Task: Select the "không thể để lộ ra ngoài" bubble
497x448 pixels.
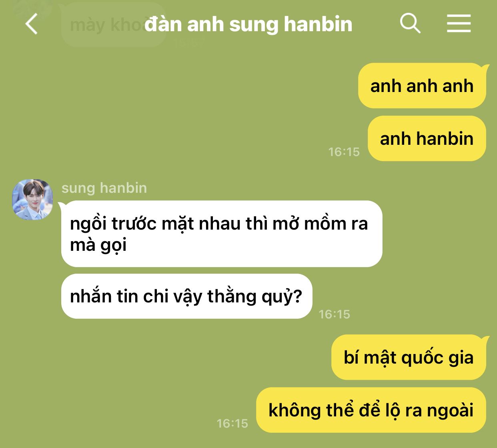Action: click(371, 410)
